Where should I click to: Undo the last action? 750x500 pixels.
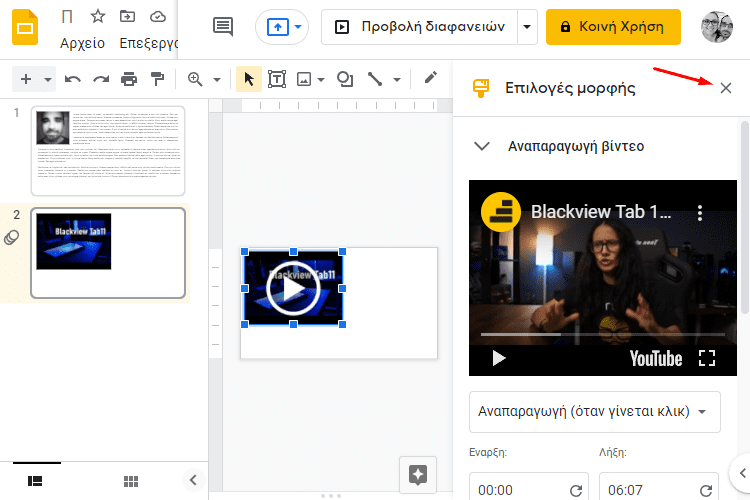(73, 79)
